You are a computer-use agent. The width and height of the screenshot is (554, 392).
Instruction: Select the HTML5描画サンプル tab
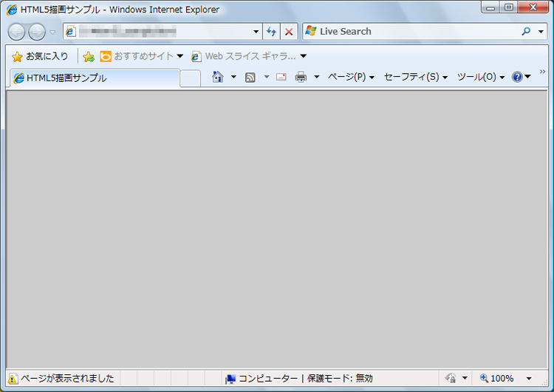point(95,78)
